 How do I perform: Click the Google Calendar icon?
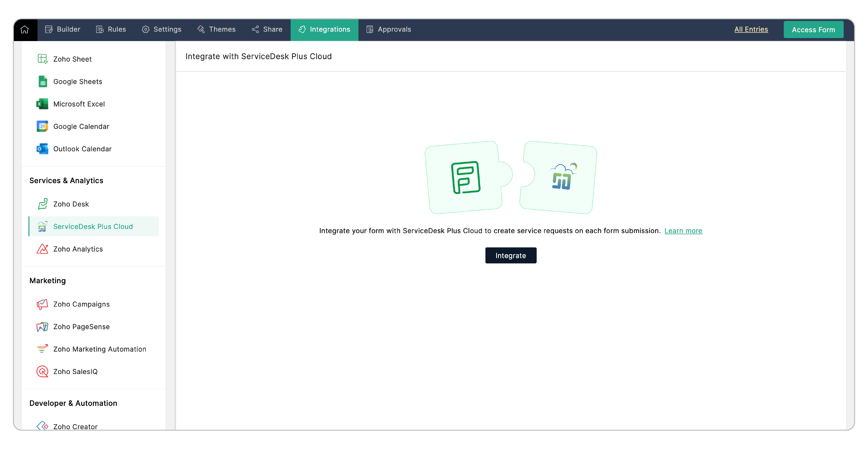(x=42, y=126)
